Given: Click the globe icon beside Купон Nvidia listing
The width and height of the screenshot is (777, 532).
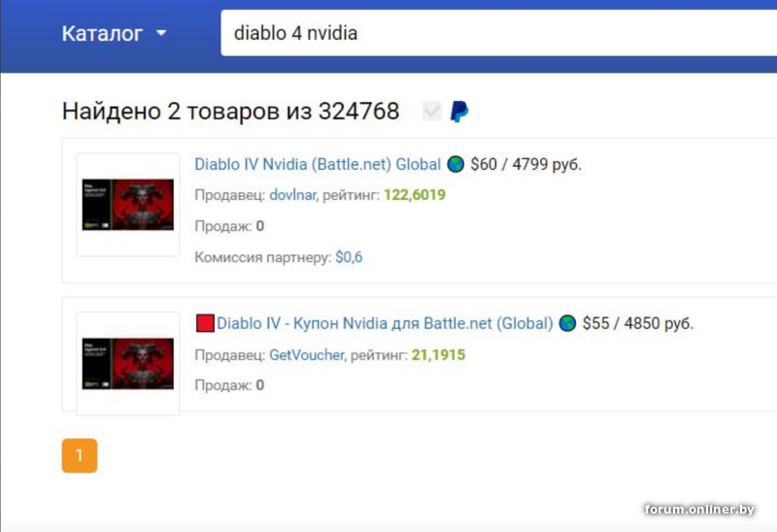Looking at the screenshot, I should click(x=567, y=323).
